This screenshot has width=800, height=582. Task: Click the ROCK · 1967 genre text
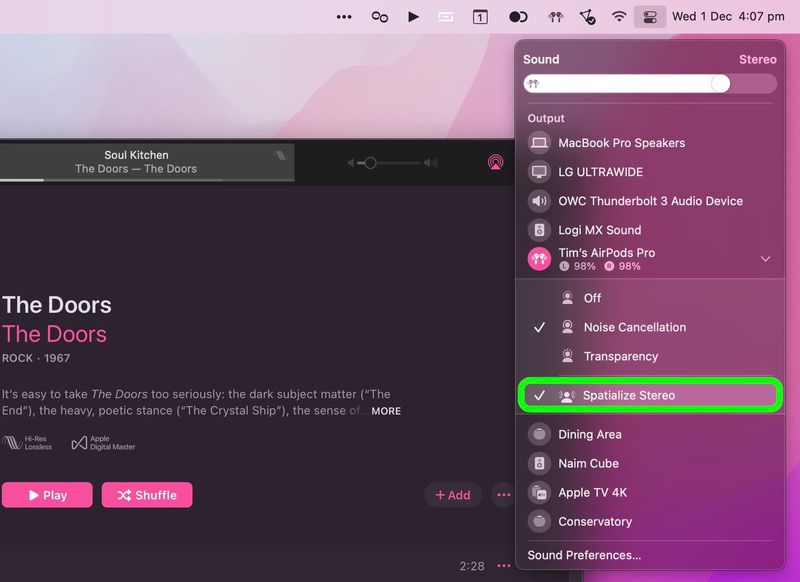[36, 358]
